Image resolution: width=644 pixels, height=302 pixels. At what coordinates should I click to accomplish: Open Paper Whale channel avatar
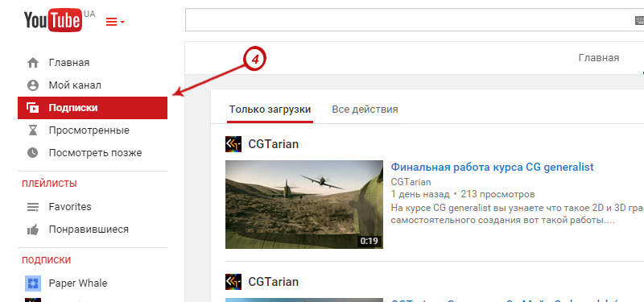pos(32,283)
